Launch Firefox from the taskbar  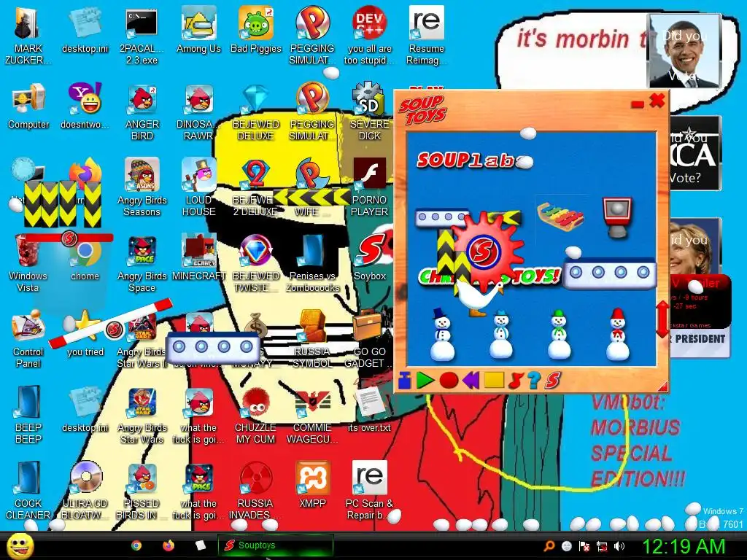pyautogui.click(x=169, y=545)
